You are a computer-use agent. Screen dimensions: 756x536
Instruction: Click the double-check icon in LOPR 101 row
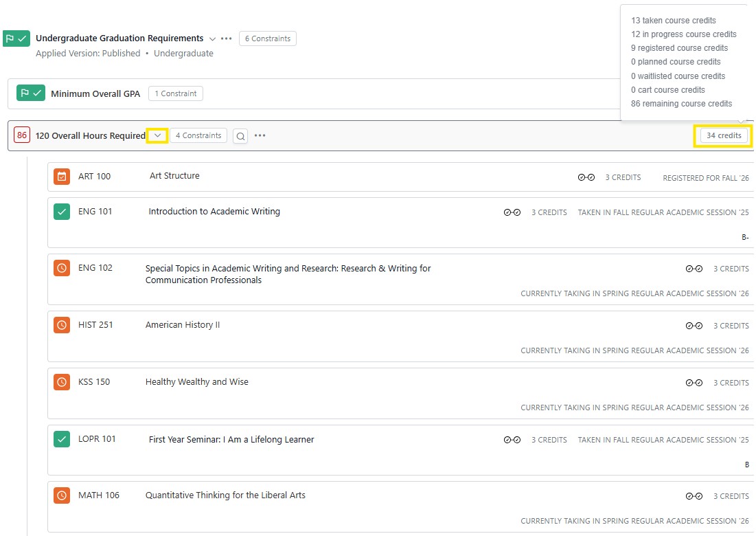(512, 440)
